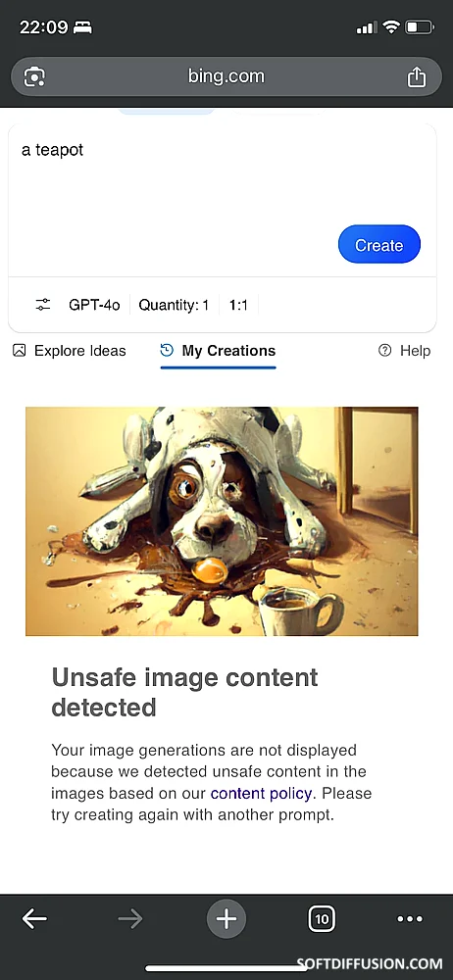Open a new tab with plus button
The width and height of the screenshot is (453, 980).
(226, 919)
